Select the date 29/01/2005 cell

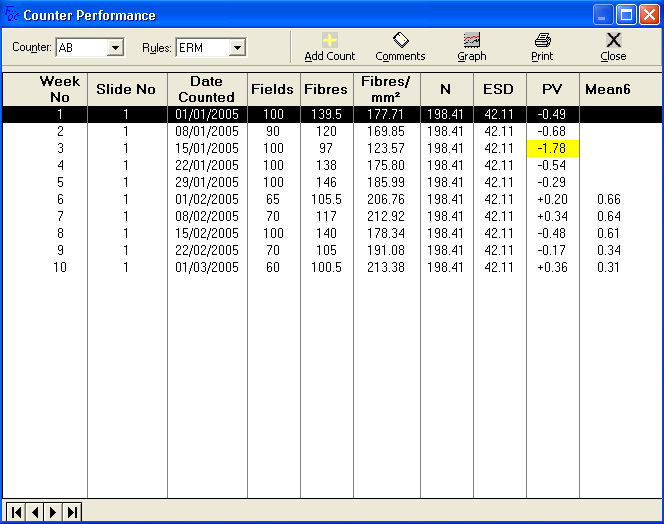tap(207, 182)
